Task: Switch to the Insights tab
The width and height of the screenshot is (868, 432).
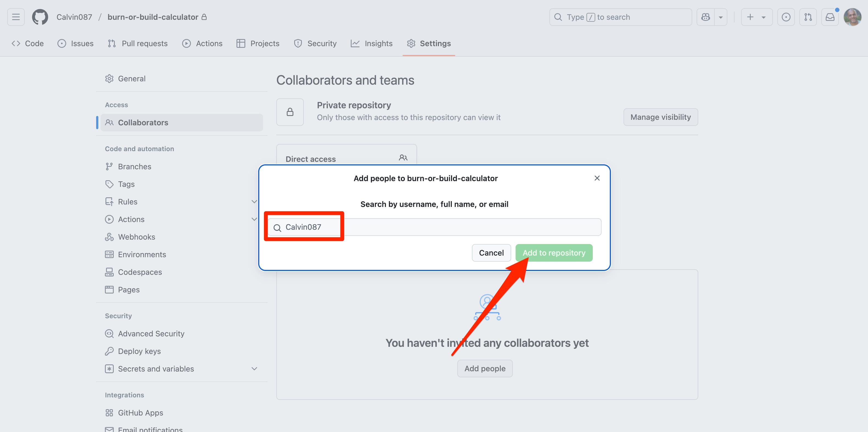Action: (372, 43)
